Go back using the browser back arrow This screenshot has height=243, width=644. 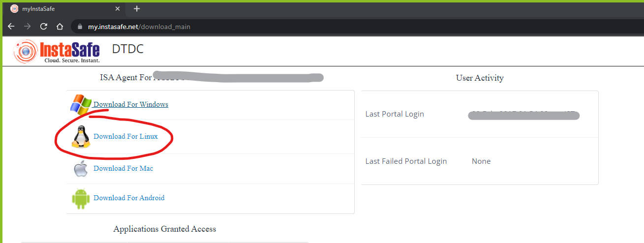click(x=11, y=27)
